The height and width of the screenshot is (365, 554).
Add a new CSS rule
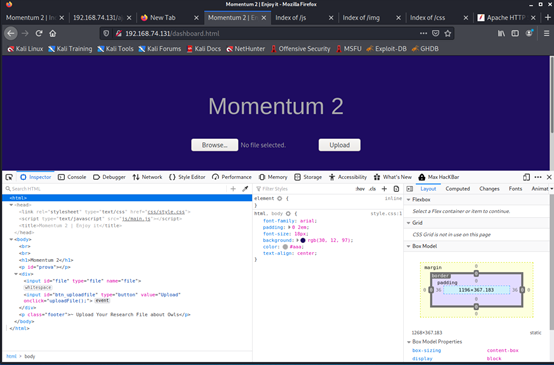(384, 189)
